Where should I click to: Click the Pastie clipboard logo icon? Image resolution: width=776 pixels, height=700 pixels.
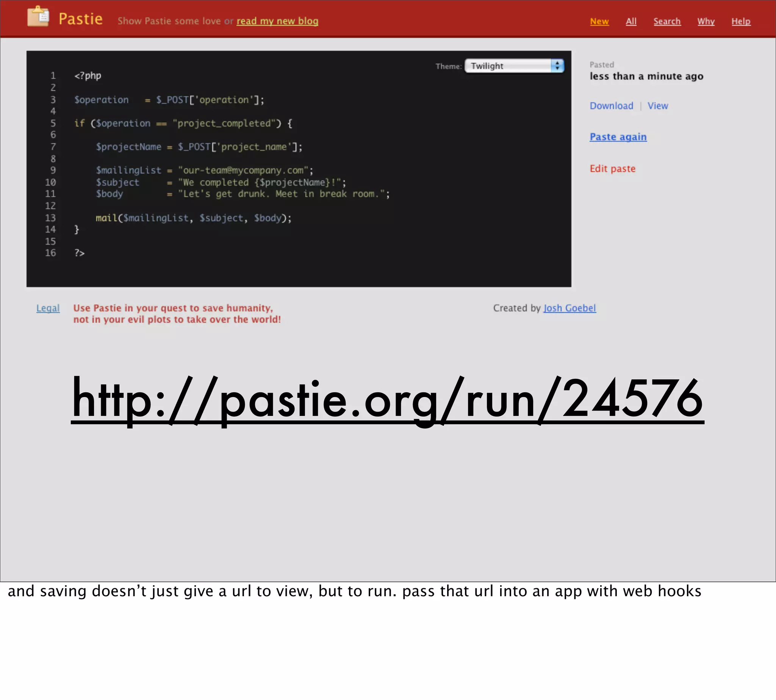pos(38,17)
